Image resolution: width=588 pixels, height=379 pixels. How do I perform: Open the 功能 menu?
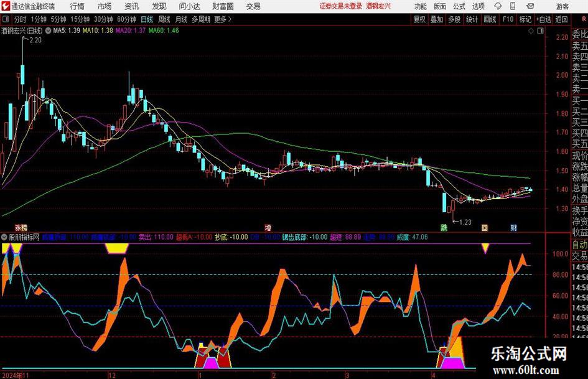click(421, 6)
